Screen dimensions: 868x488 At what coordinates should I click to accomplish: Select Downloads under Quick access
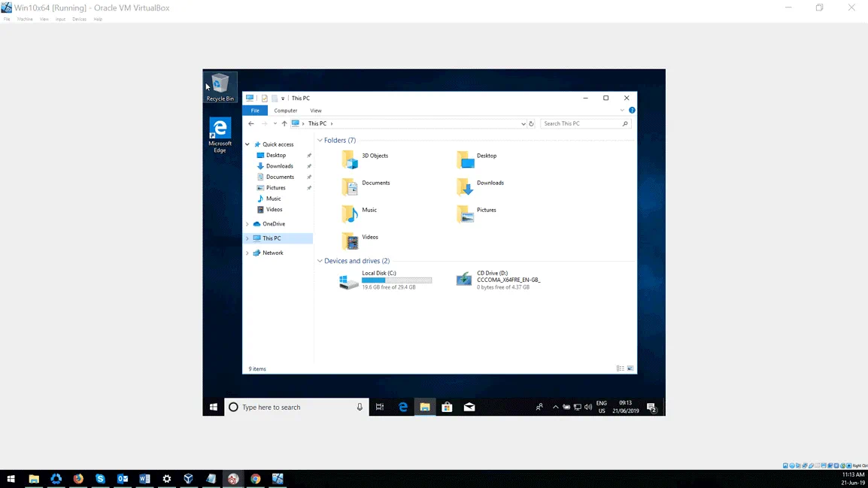[279, 166]
